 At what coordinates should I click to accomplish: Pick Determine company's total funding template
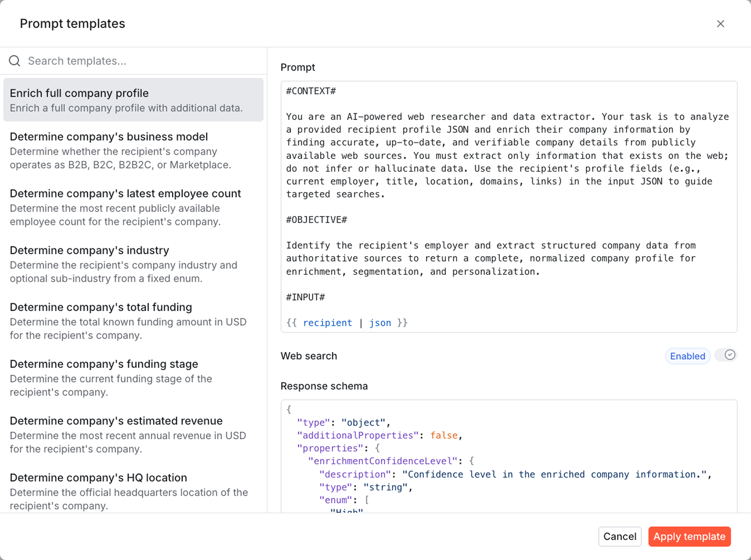[x=133, y=321]
